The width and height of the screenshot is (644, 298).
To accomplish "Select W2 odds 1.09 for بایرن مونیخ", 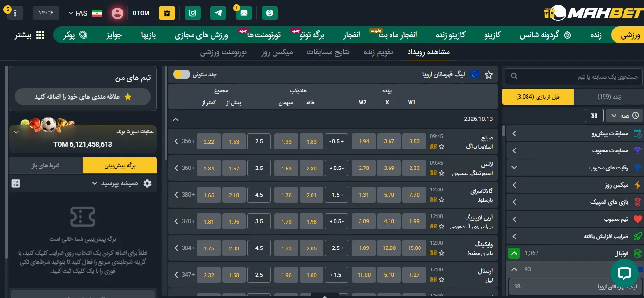I will coord(364,248).
